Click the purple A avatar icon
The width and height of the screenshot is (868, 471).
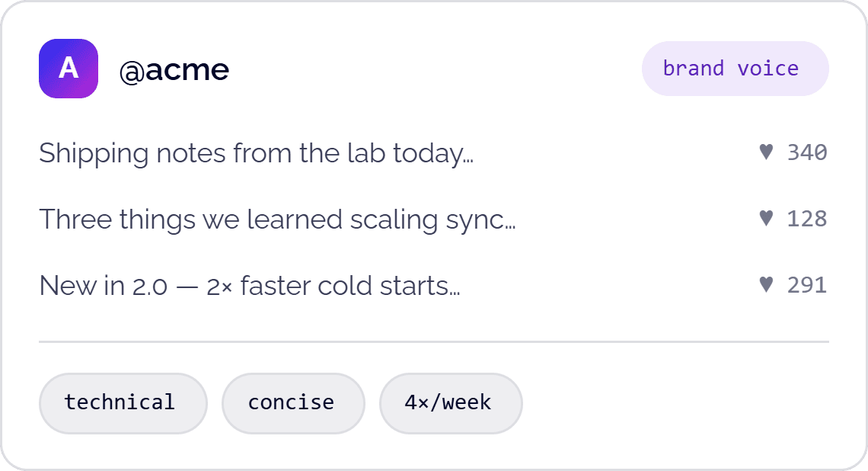(x=69, y=69)
